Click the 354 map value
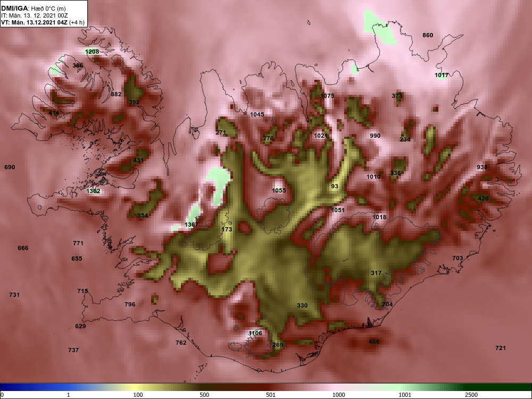This screenshot has height=399, width=532. (x=143, y=215)
